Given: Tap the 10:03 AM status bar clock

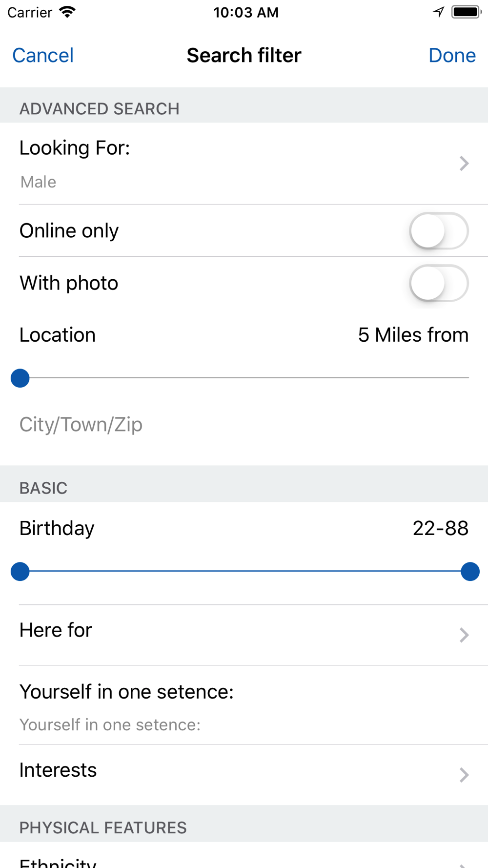Looking at the screenshot, I should click(245, 12).
